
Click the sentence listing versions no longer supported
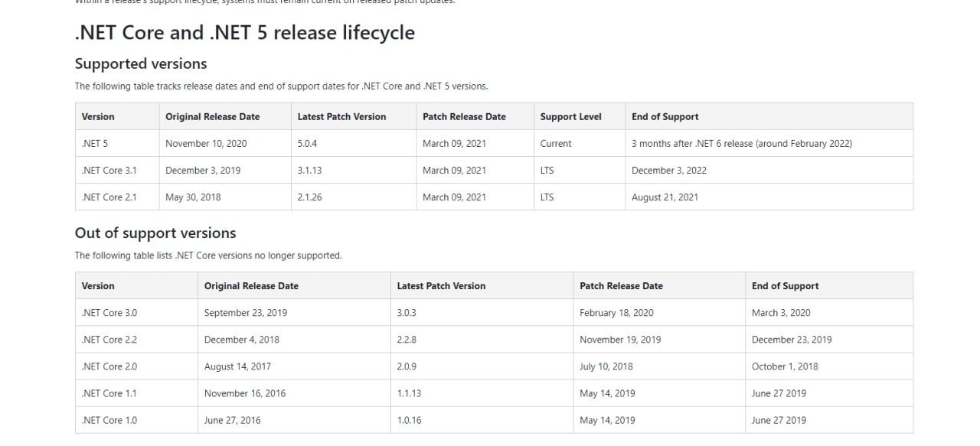[x=208, y=255]
